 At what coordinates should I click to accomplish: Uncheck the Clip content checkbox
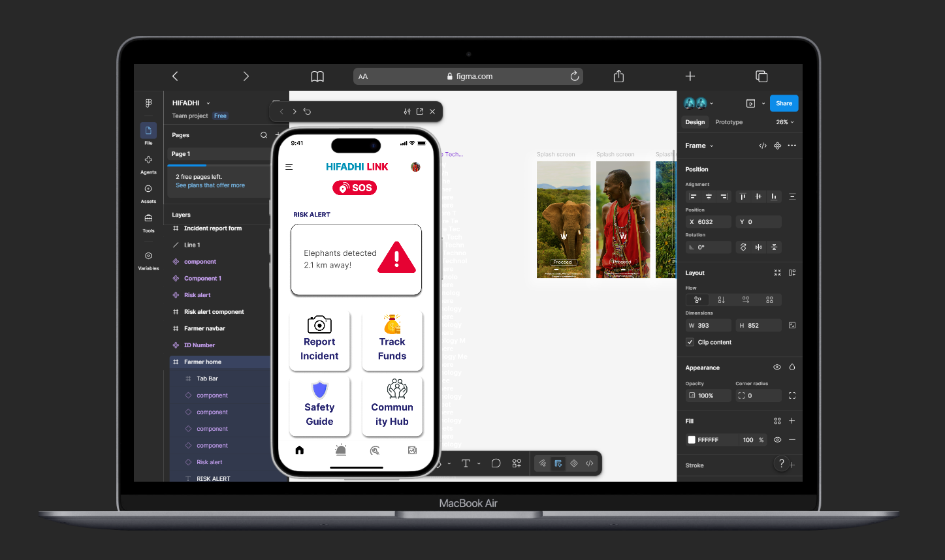(690, 342)
